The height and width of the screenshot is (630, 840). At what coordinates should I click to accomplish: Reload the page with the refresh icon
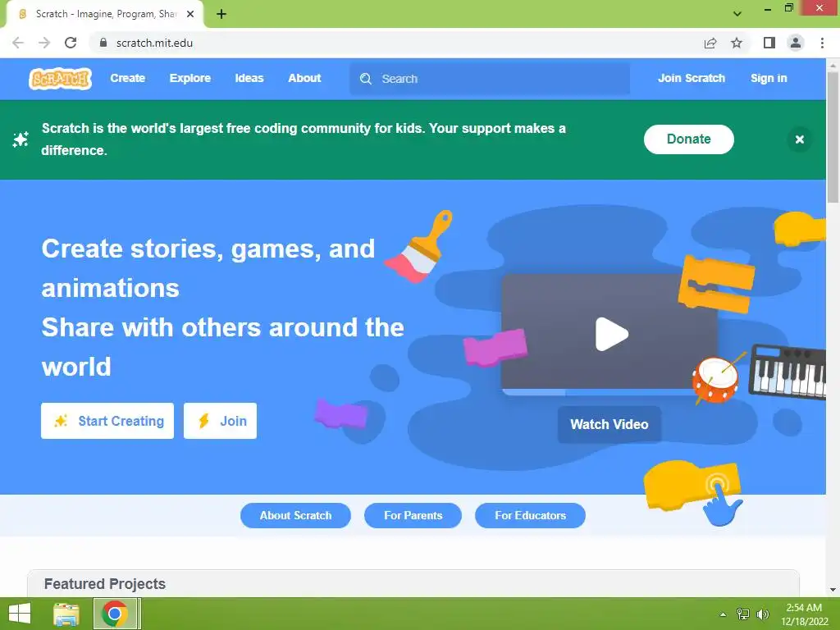point(71,43)
